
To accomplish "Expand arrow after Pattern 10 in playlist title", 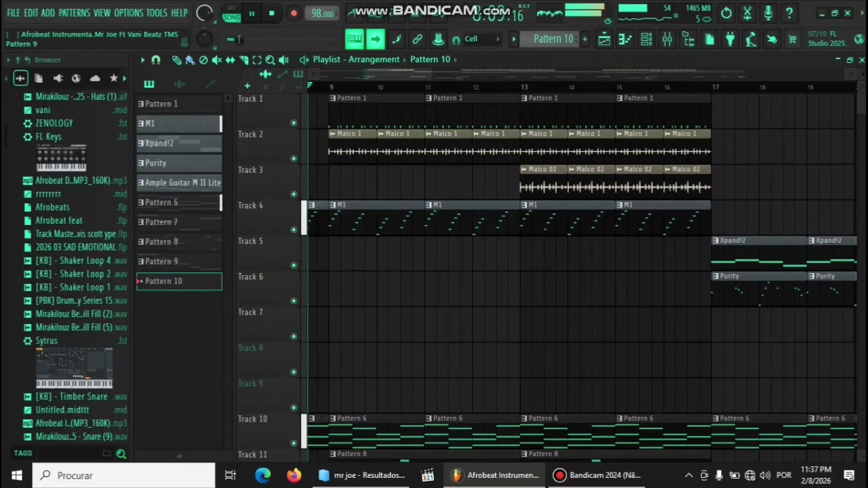I will point(456,60).
